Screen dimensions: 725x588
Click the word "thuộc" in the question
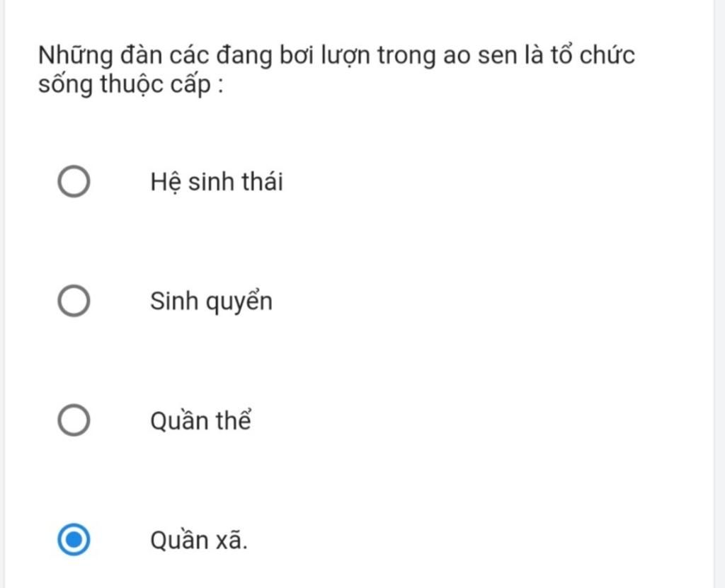[x=131, y=86]
